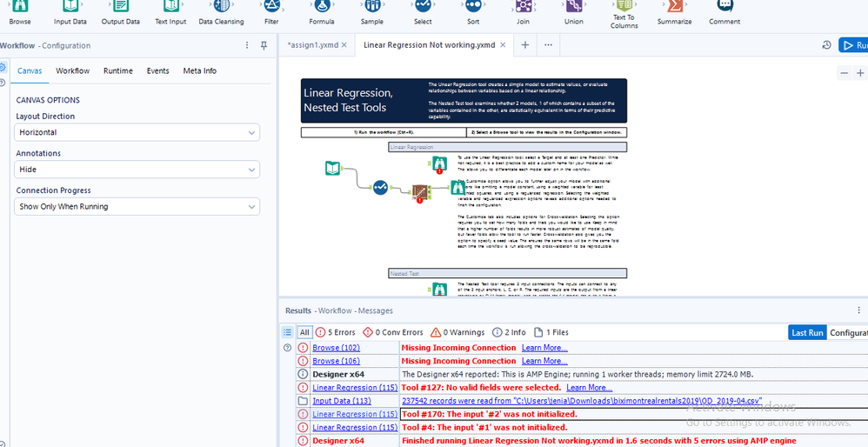This screenshot has width=868, height=447.
Task: Open the Meta Info configuration tab
Action: [x=200, y=70]
